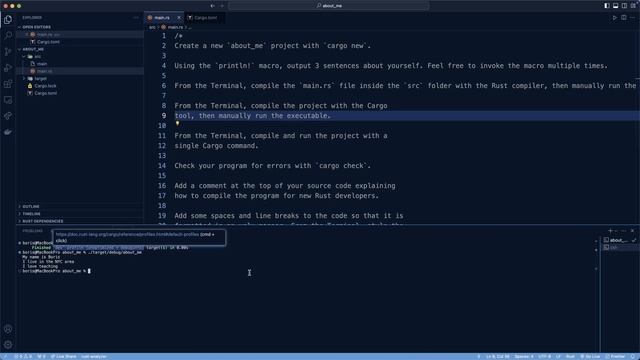
Task: Click the remote indicator in status bar
Action: click(4, 356)
